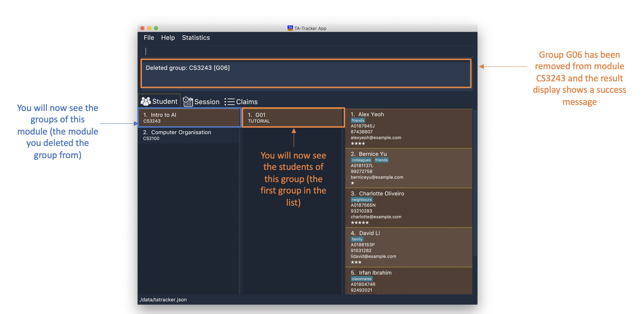Viewport: 644px width, 314px height.
Task: Open the Help menu
Action: pyautogui.click(x=168, y=38)
